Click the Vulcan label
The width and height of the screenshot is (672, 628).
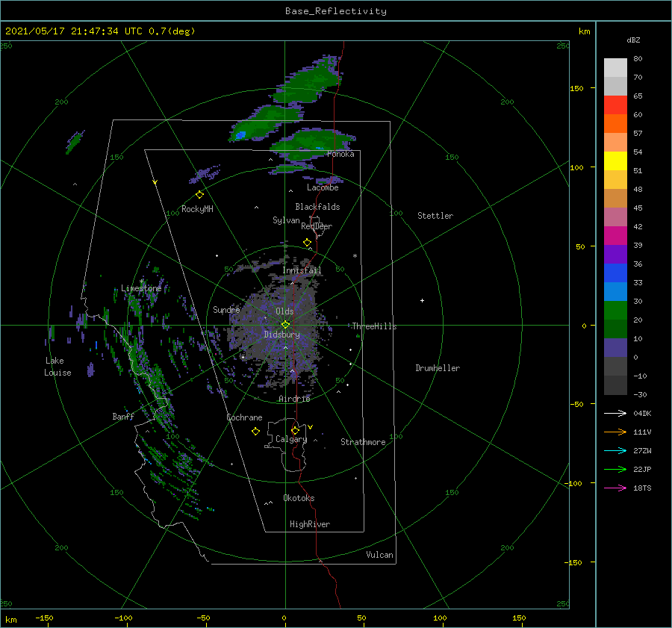(x=380, y=555)
